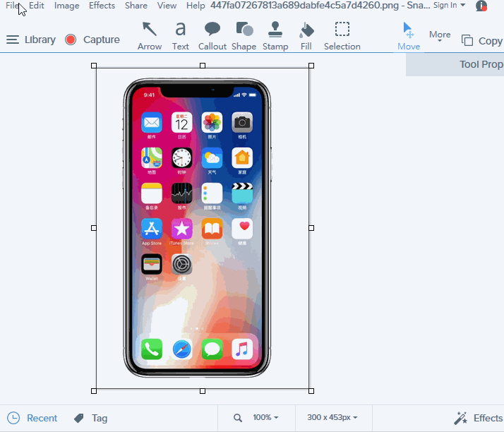Expand the Sign In dropdown
Image resolution: width=504 pixels, height=432 pixels.
[x=449, y=5]
